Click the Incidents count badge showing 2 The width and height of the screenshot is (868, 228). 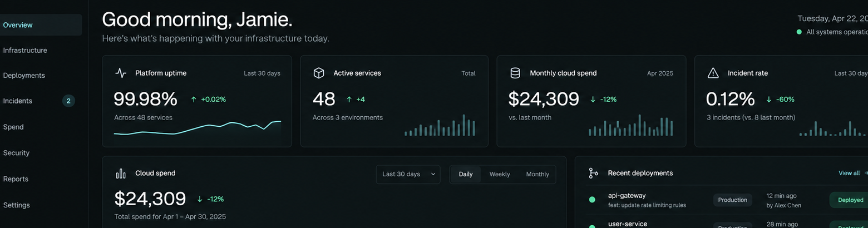[68, 101]
